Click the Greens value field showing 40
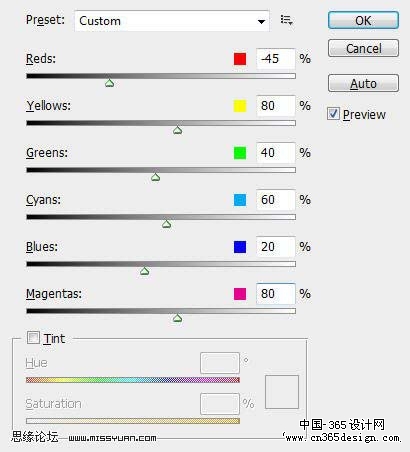The width and height of the screenshot is (410, 452). [x=276, y=153]
